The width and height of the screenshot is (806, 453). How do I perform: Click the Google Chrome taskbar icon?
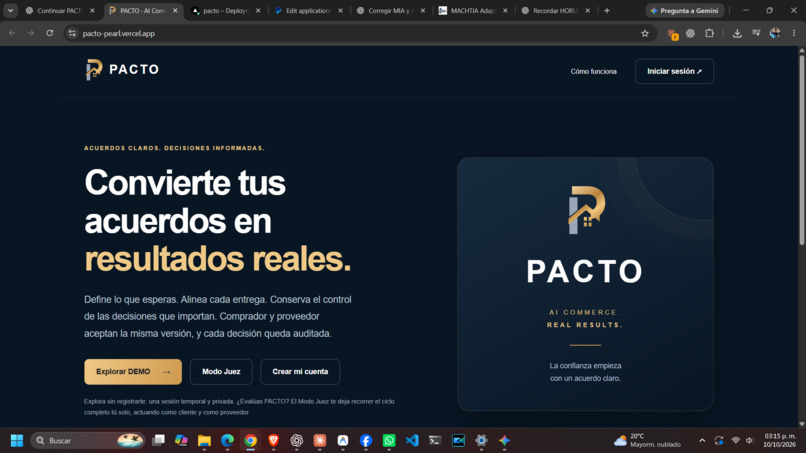click(250, 441)
